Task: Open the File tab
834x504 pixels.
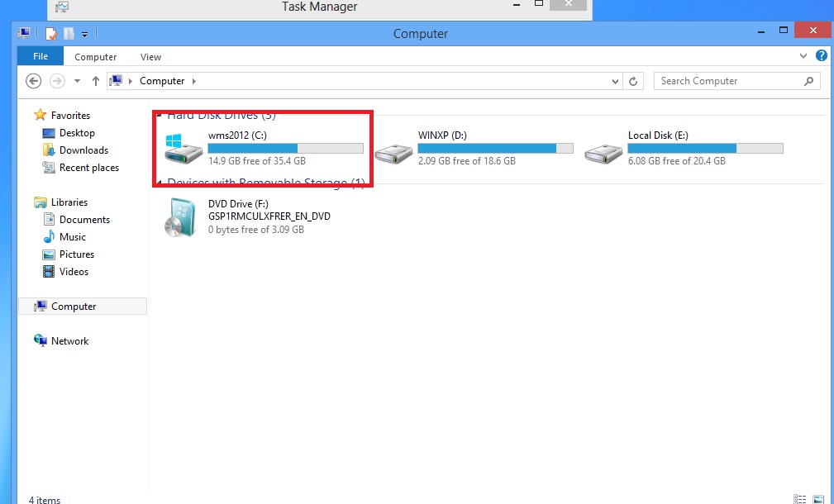Action: (x=41, y=56)
